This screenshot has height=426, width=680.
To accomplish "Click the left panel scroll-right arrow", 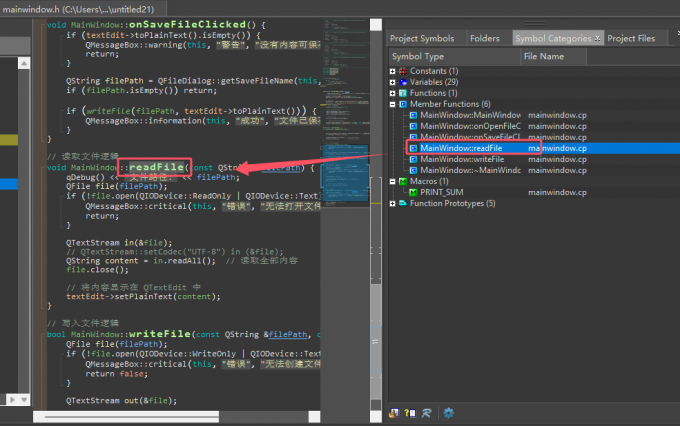I will (x=12, y=400).
